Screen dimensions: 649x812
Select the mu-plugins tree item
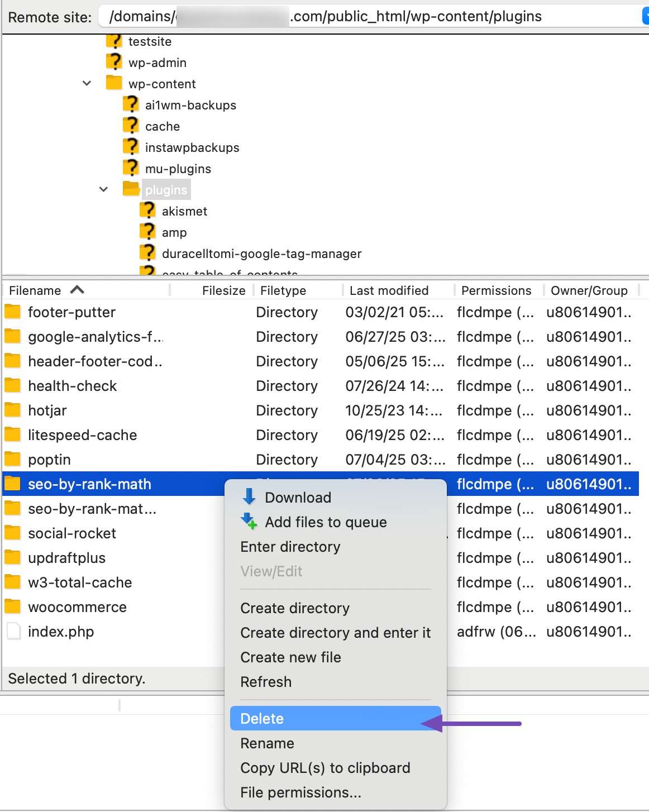[178, 169]
